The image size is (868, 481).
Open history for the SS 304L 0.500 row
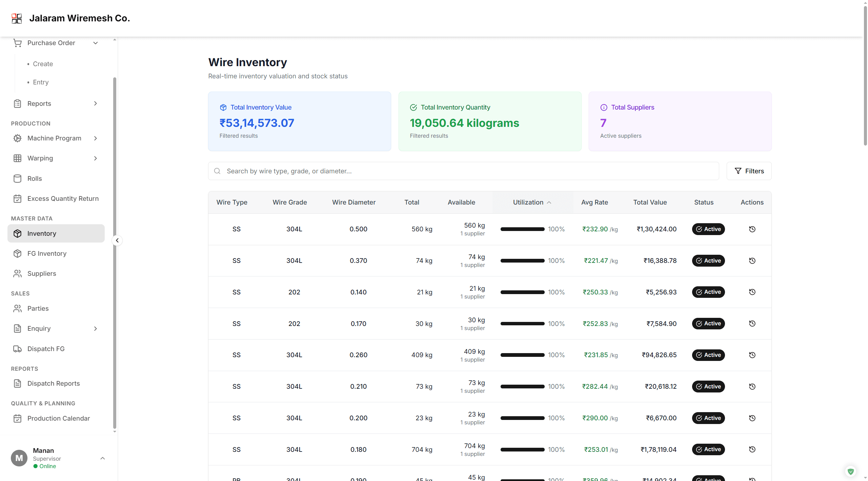(752, 229)
